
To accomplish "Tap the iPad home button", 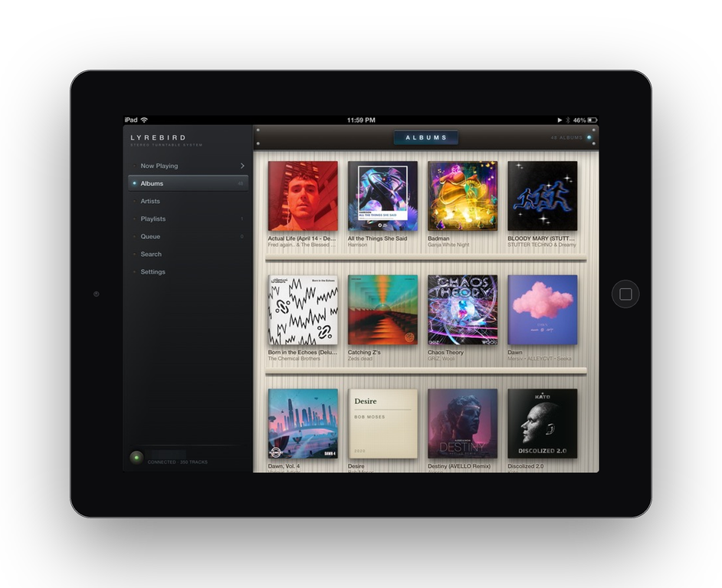I will tap(625, 294).
